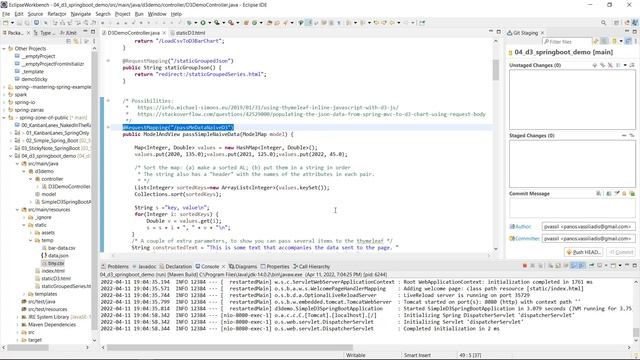Open Git Staging view menu kebab
Viewport: 640px width, 360px height.
(636, 41)
